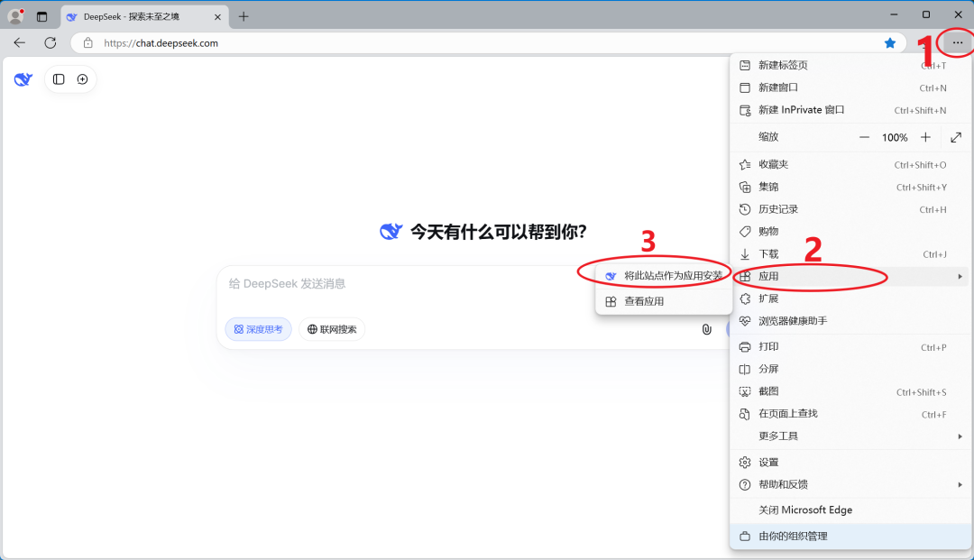The image size is (974, 560).
Task: Toggle the DeepSeek sidebar panel
Action: 59,79
